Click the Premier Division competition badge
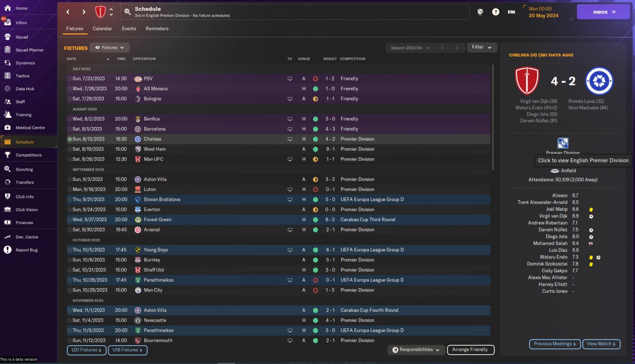Image resolution: width=635 pixels, height=364 pixels. [563, 143]
